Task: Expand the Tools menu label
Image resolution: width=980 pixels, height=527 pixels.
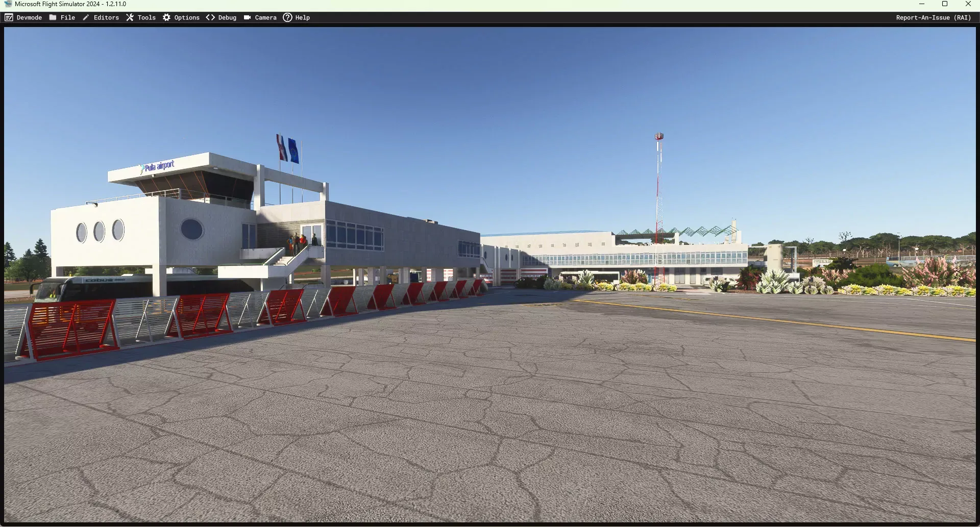Action: point(146,17)
